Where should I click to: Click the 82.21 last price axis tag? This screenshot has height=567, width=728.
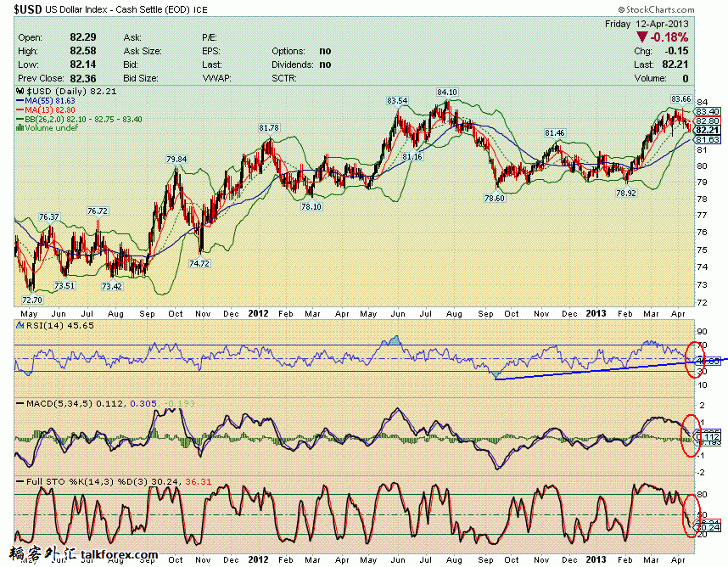tap(708, 129)
